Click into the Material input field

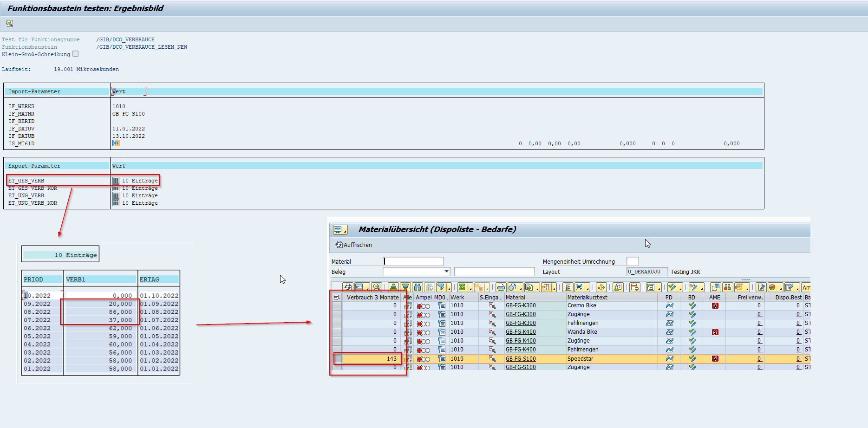[x=413, y=261]
